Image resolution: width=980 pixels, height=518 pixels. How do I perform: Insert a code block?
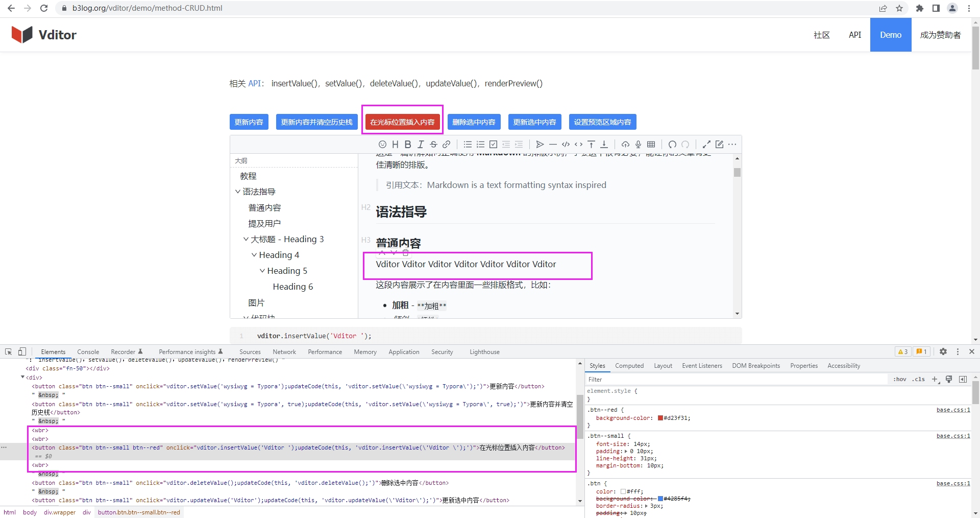pyautogui.click(x=566, y=145)
